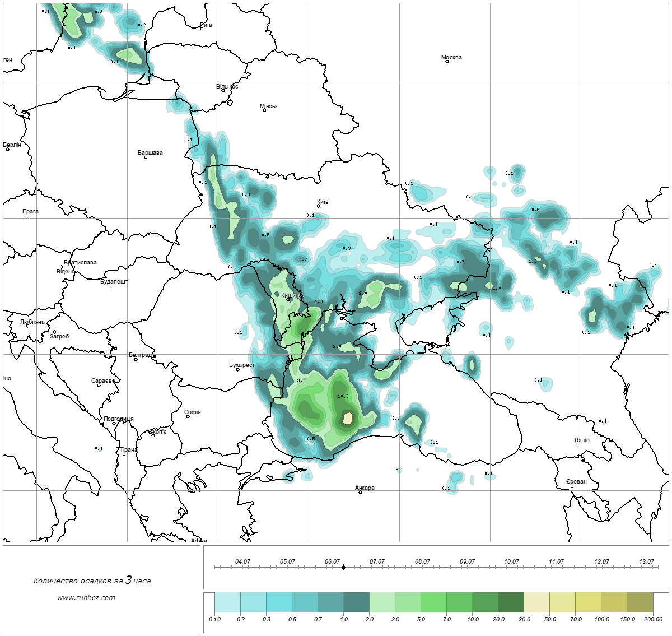This screenshot has height=636, width=672.
Task: Select the Мінськ city marker
Action: coord(264,110)
